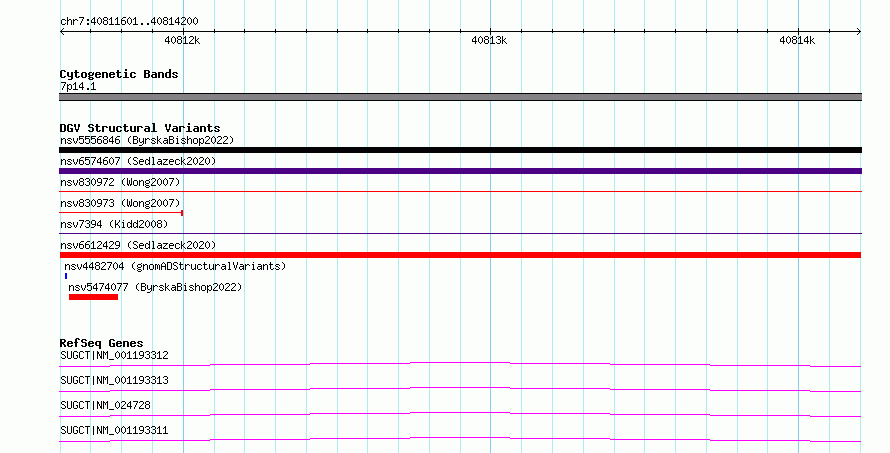Click the thick red nsv6612429 variant bar
The image size is (890, 453).
(460, 255)
